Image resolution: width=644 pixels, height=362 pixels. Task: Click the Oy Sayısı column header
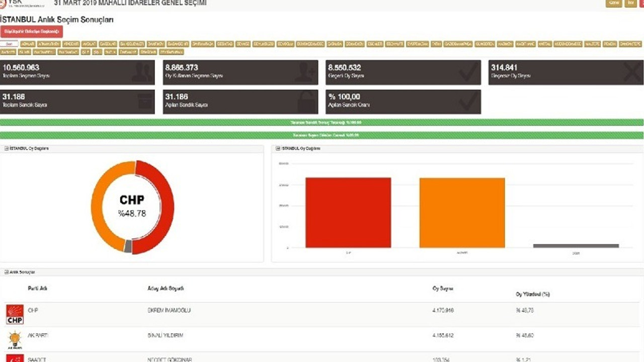(443, 289)
